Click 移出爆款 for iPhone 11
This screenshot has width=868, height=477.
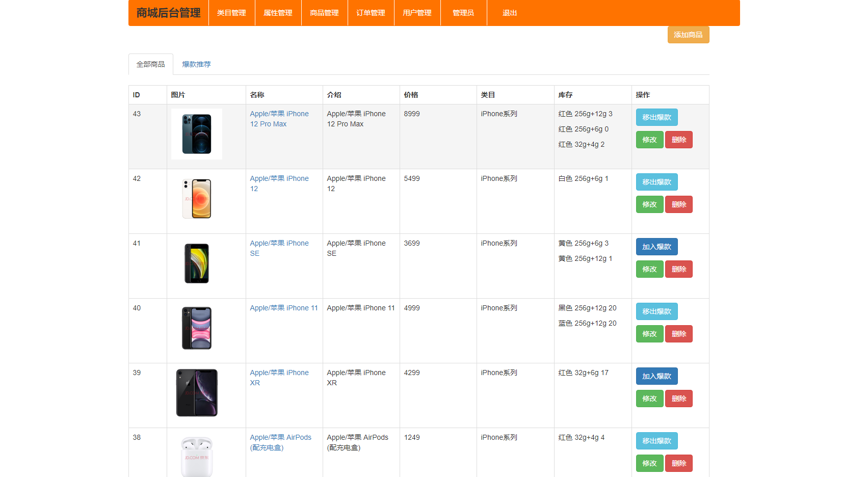pos(656,311)
